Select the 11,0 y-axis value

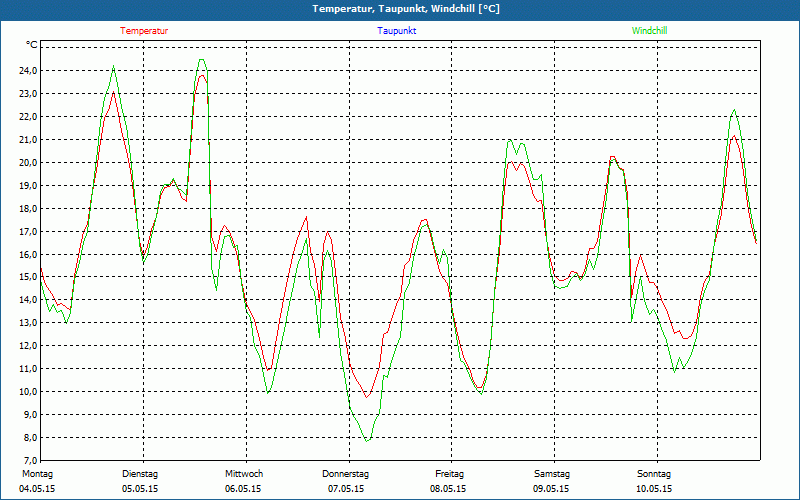tap(28, 368)
